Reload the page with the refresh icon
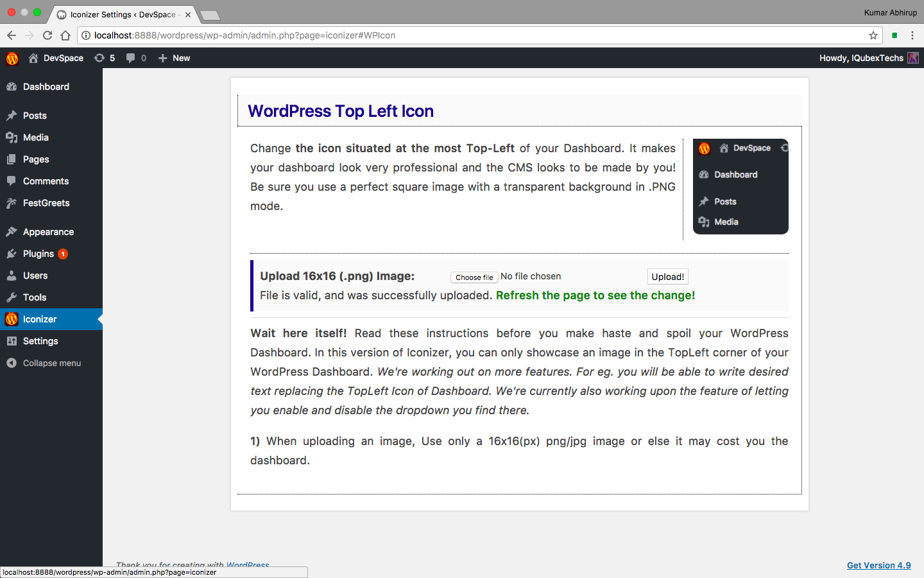Image resolution: width=924 pixels, height=578 pixels. pyautogui.click(x=47, y=35)
